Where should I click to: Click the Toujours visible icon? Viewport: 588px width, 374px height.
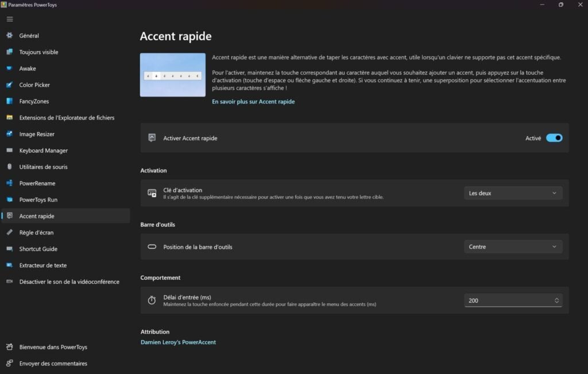[x=10, y=52]
